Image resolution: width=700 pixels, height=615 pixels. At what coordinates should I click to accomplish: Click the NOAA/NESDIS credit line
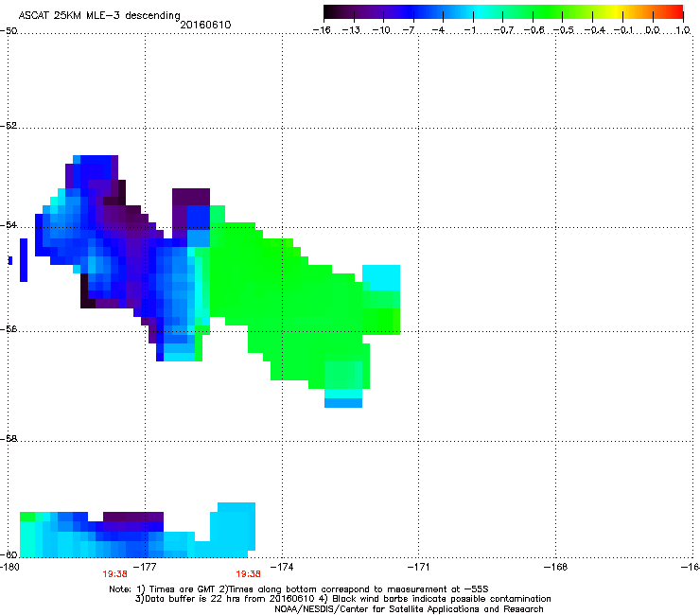409,608
